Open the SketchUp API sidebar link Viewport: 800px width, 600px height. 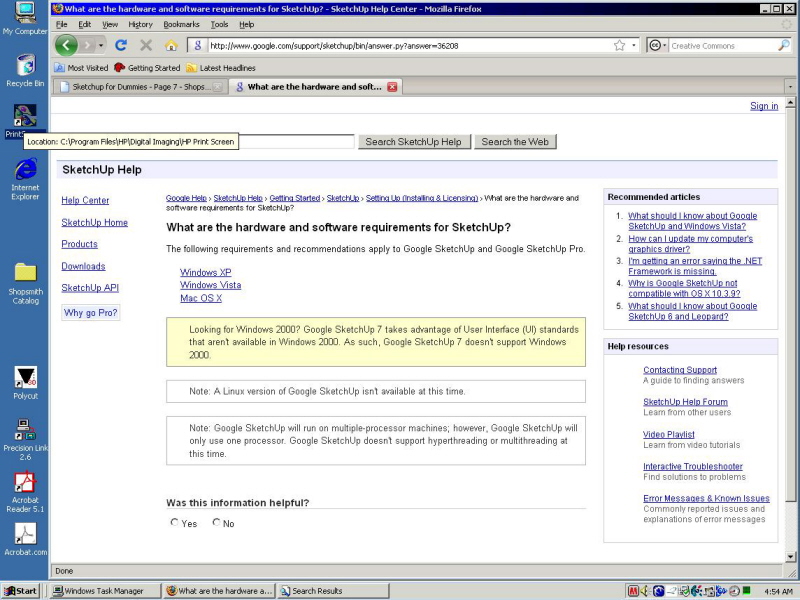tap(90, 288)
